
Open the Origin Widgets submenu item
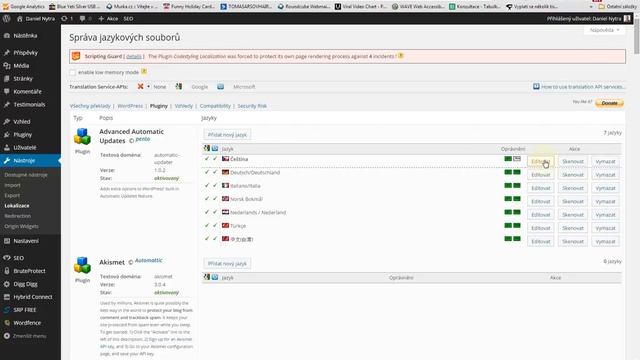click(21, 226)
